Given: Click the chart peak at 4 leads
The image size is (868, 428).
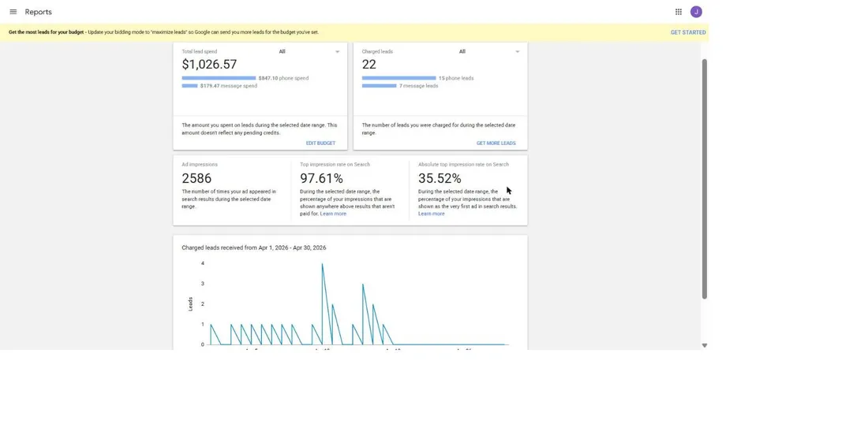Looking at the screenshot, I should click(322, 264).
